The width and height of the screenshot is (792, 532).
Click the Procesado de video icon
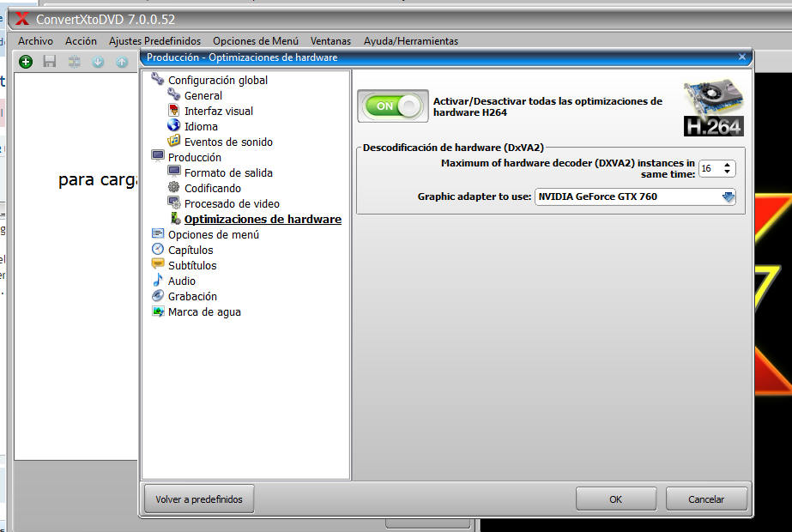(x=173, y=203)
